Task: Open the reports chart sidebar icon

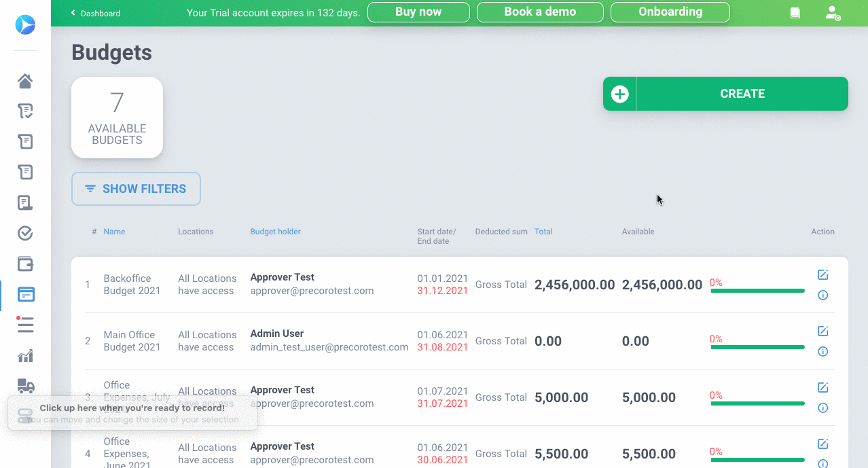Action: [25, 356]
